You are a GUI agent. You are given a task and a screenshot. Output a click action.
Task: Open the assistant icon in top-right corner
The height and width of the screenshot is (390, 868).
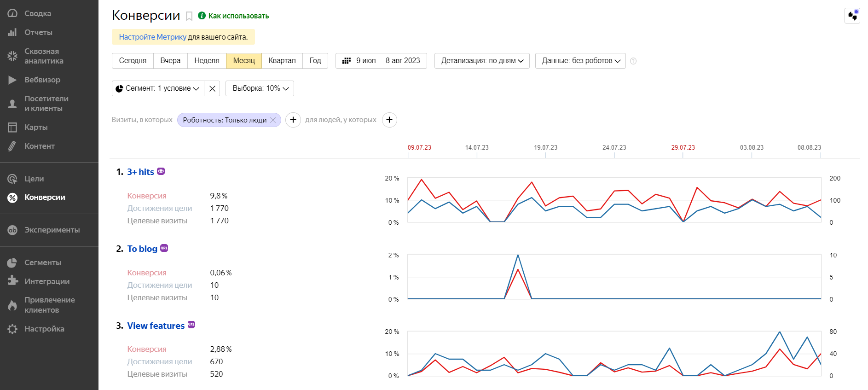pos(852,15)
